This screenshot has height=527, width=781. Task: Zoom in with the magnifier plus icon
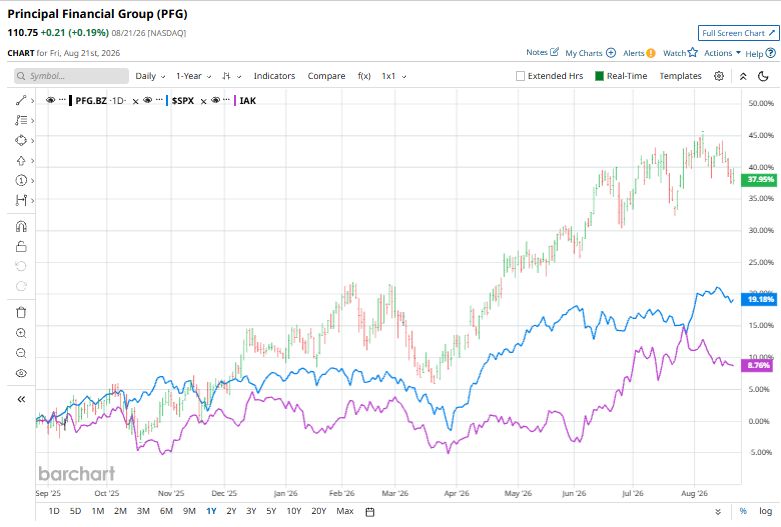[21, 333]
